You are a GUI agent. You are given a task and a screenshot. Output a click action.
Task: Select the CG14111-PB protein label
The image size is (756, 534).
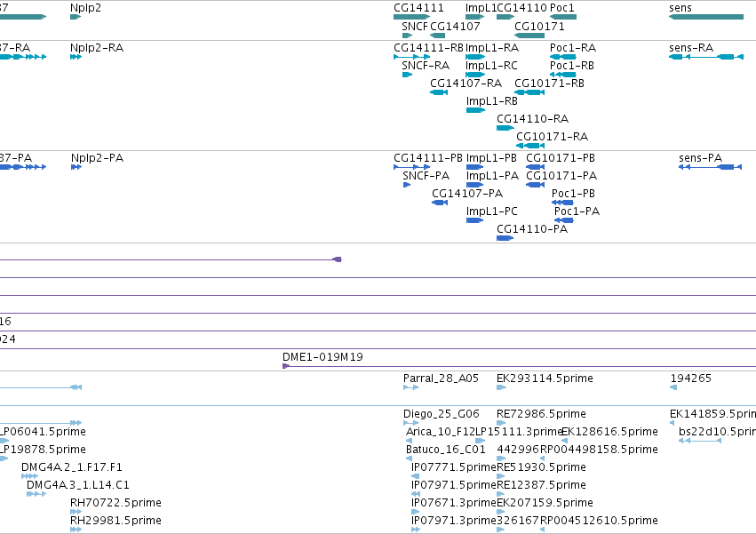click(428, 158)
